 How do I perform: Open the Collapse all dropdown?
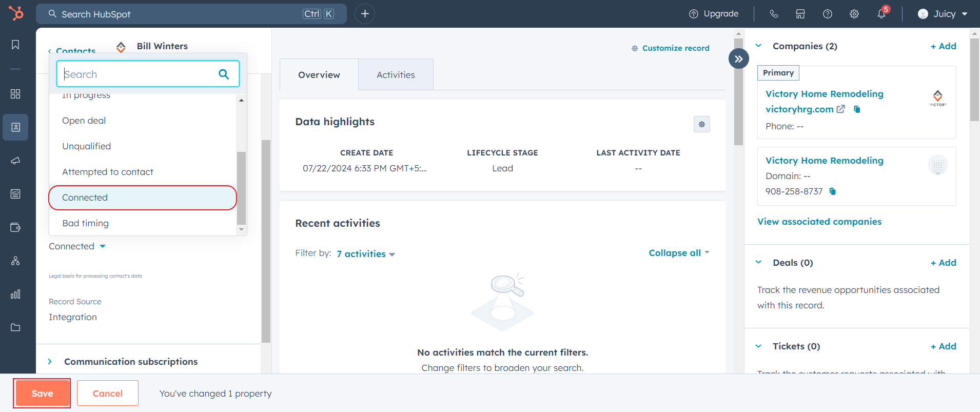click(679, 253)
